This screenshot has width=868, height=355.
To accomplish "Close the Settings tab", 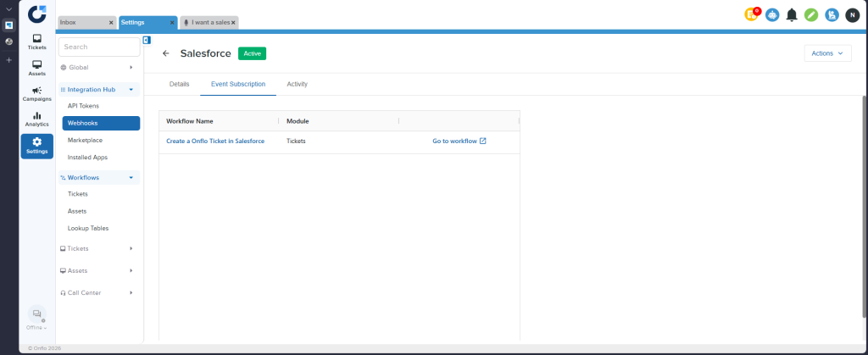I will 171,23.
